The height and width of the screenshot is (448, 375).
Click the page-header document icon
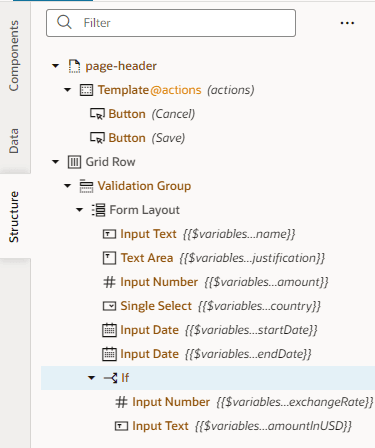point(74,66)
